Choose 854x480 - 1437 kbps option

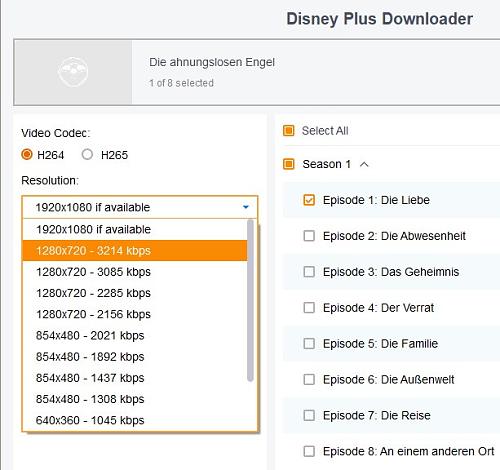tap(135, 378)
